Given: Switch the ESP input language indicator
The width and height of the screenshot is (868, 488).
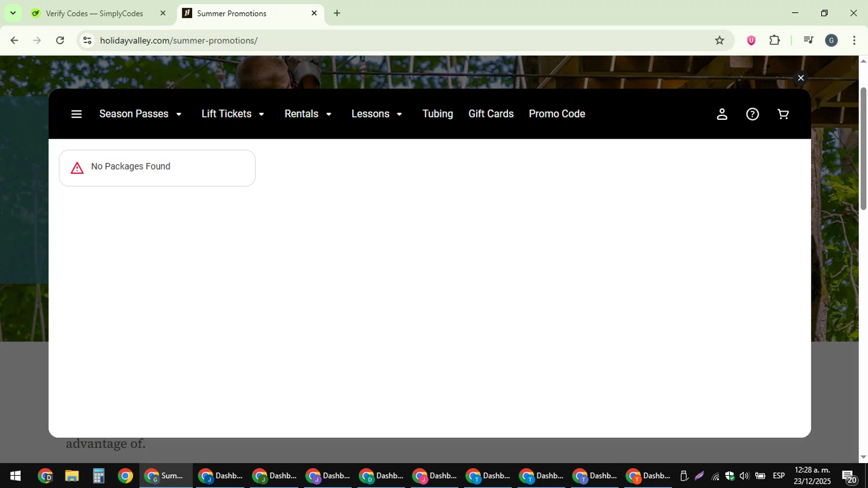Looking at the screenshot, I should click(x=779, y=476).
